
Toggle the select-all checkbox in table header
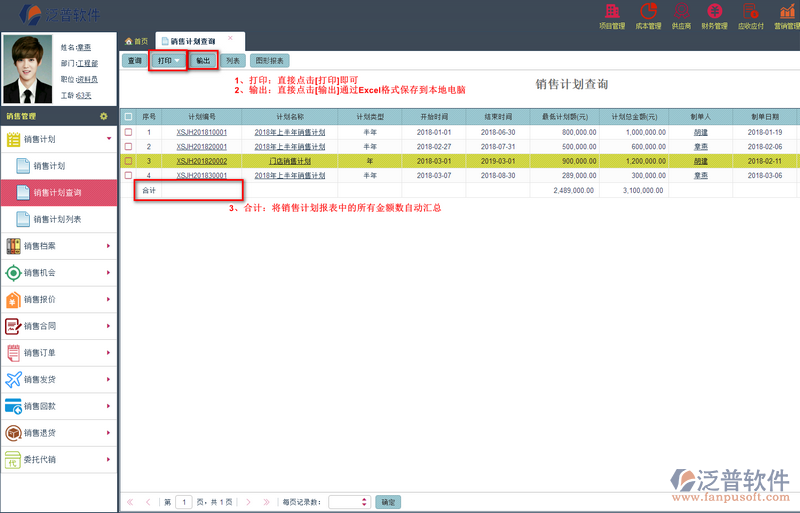point(128,117)
